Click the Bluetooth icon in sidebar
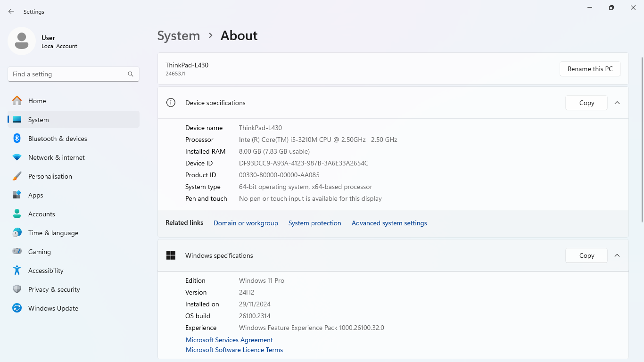This screenshot has height=362, width=644. point(17,139)
